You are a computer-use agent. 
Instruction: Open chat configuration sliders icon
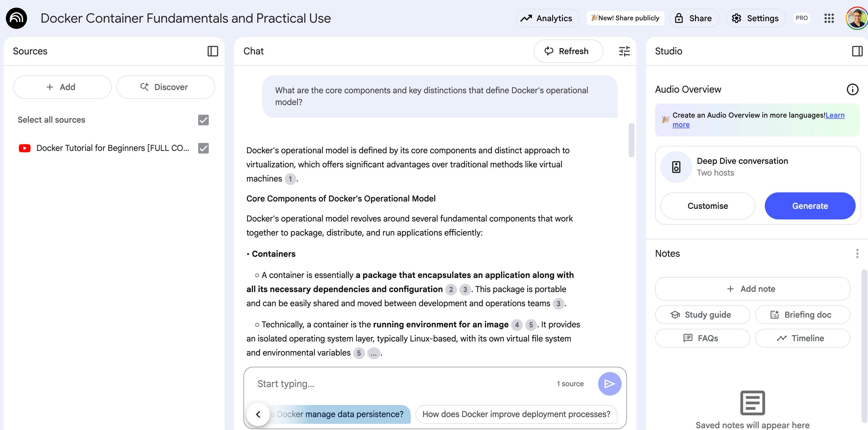(x=624, y=51)
